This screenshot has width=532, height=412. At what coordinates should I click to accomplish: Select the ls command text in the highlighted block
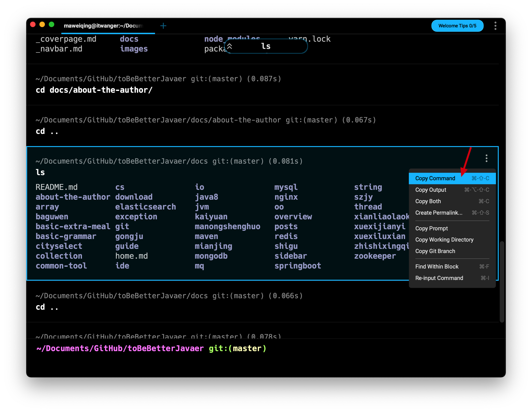point(41,172)
